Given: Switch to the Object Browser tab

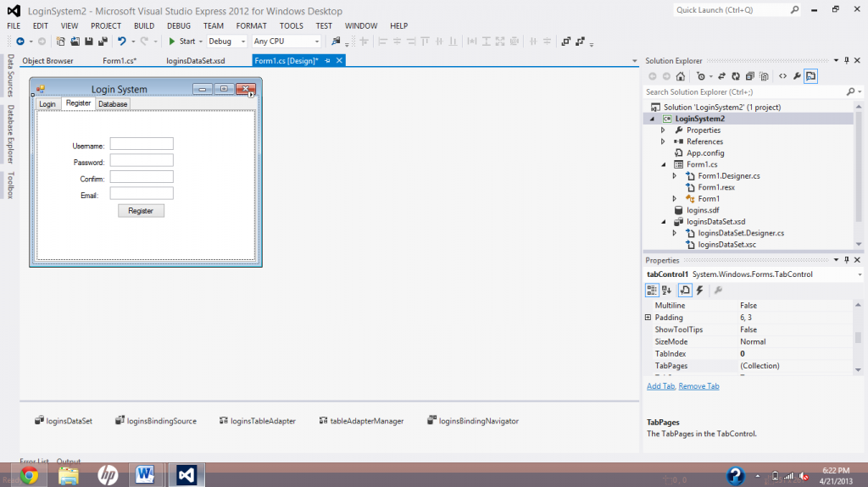Looking at the screenshot, I should click(x=47, y=61).
